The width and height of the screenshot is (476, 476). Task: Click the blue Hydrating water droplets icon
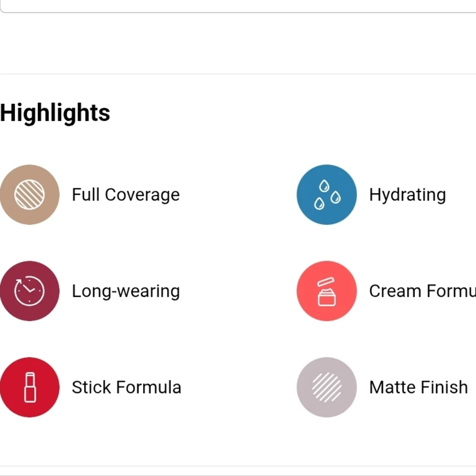327,194
